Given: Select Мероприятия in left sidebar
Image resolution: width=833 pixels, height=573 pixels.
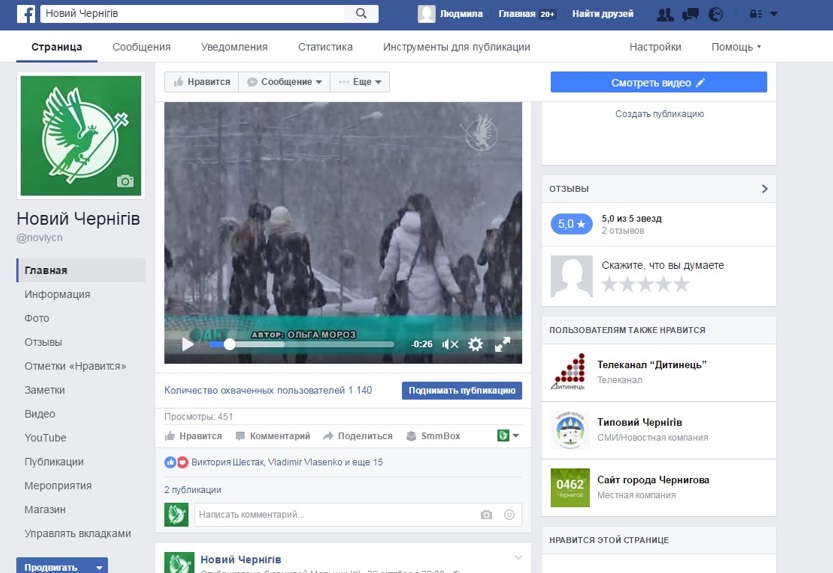Looking at the screenshot, I should click(x=58, y=485).
